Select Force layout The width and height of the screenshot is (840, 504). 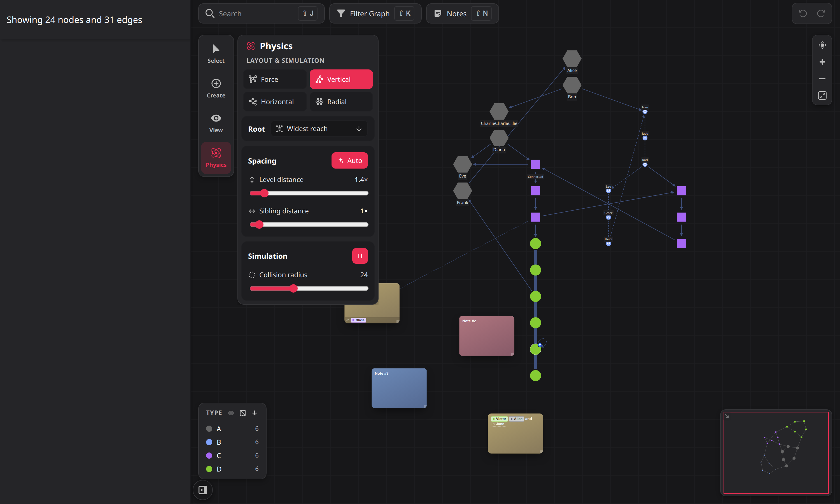click(x=275, y=79)
